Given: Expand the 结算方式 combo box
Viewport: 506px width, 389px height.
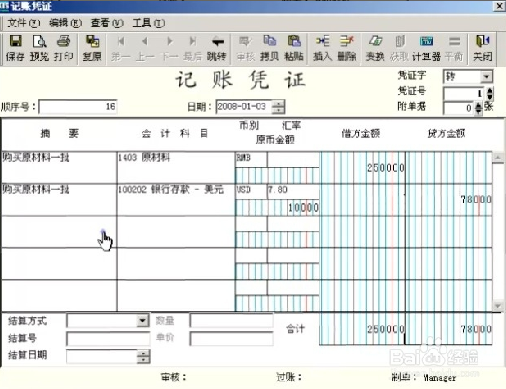Looking at the screenshot, I should (x=142, y=320).
